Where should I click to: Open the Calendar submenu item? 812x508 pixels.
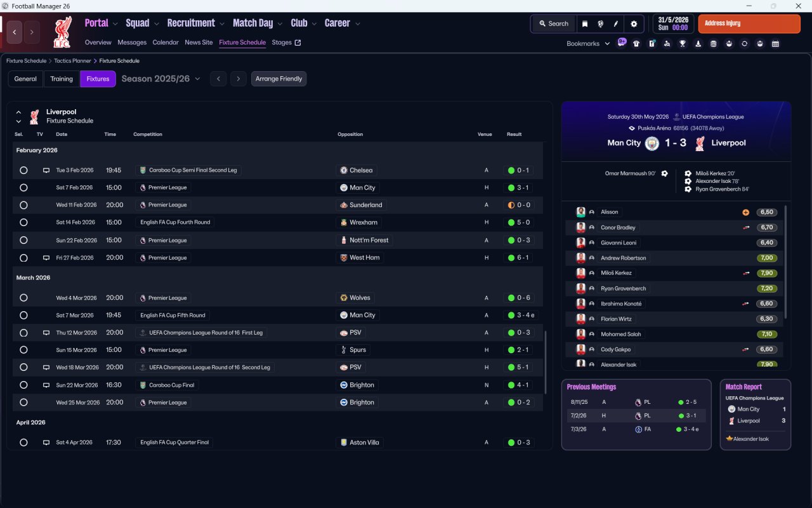166,43
